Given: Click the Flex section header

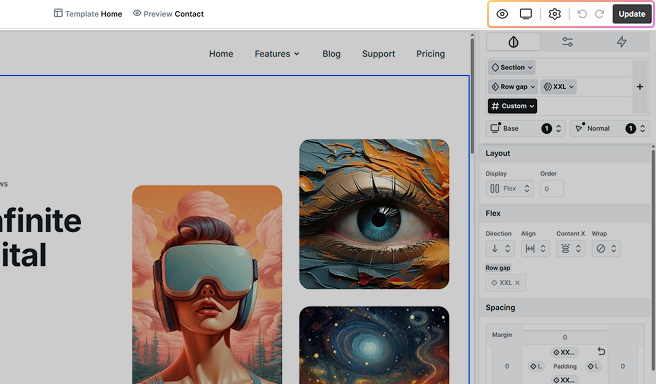Looking at the screenshot, I should pos(565,213).
